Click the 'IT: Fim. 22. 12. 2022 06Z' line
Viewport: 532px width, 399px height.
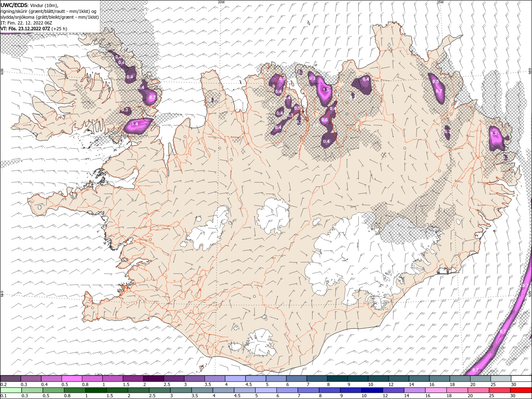coord(26,22)
